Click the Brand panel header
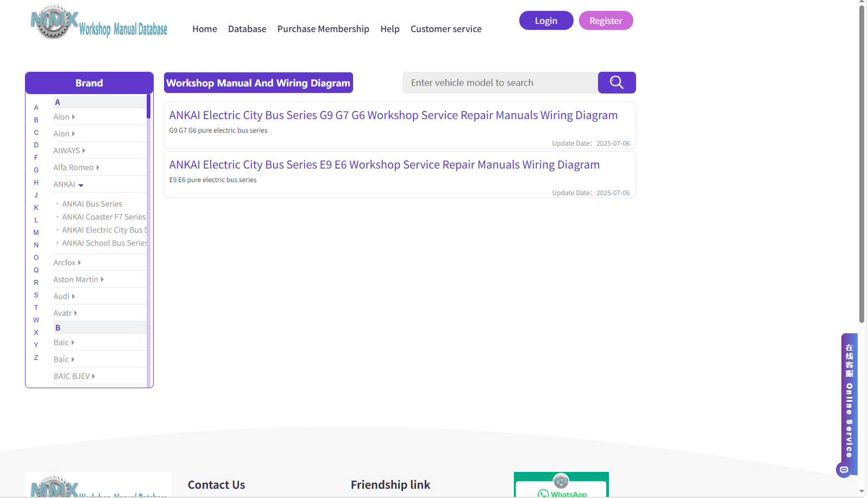 [89, 83]
